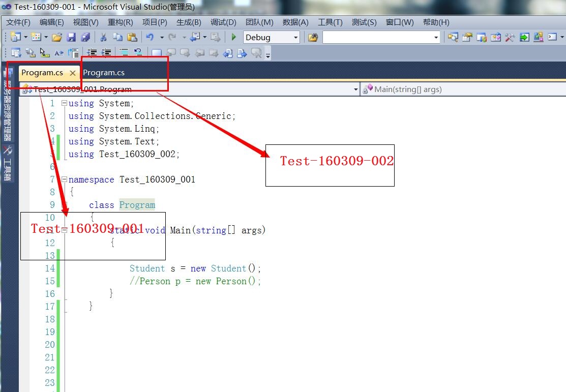
Task: Click the Paste clipboard icon
Action: click(132, 37)
